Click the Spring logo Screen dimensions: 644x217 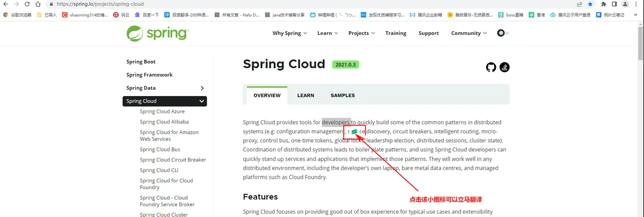click(157, 33)
